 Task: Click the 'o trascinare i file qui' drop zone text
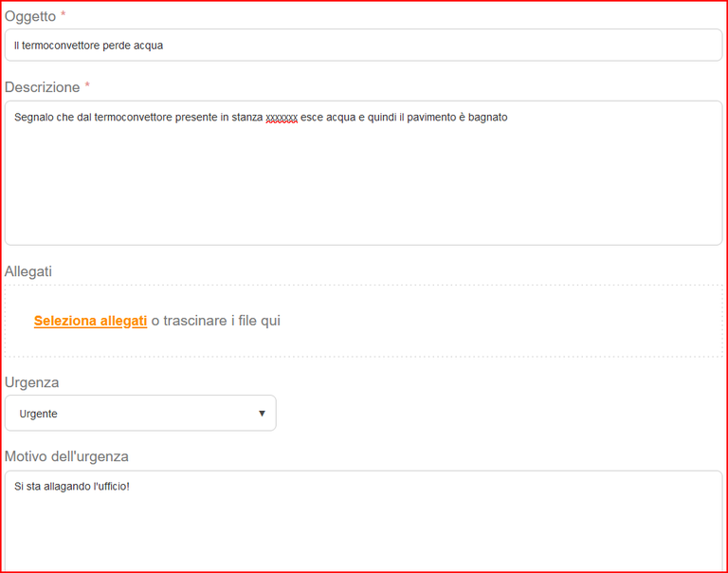click(x=216, y=321)
